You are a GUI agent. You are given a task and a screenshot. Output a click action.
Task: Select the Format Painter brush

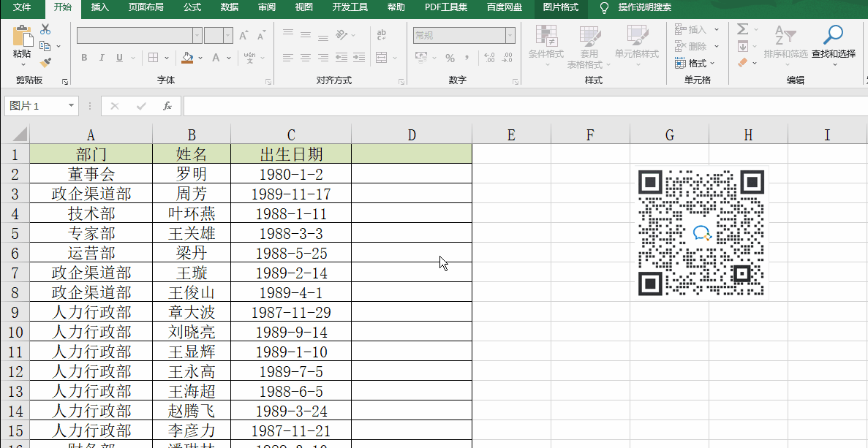point(45,63)
